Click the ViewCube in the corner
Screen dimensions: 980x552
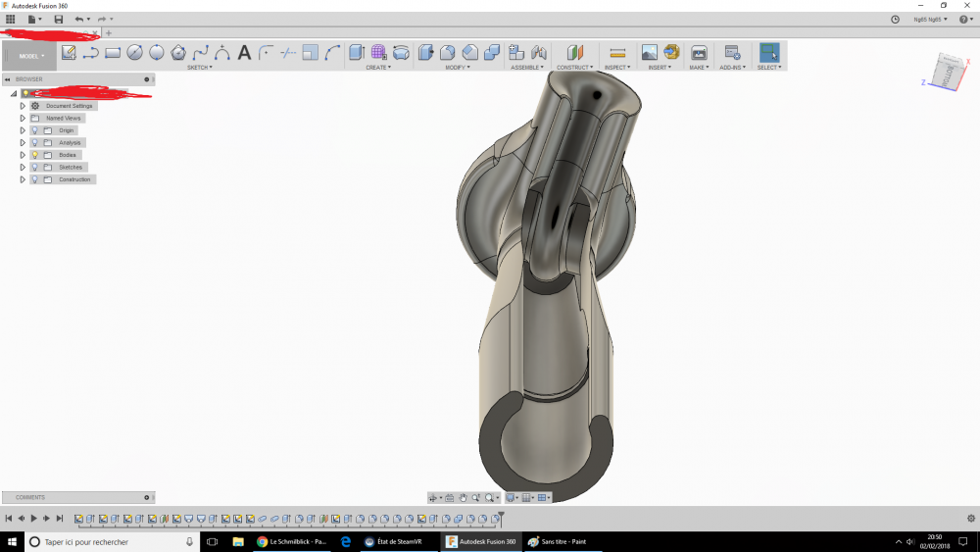(949, 73)
